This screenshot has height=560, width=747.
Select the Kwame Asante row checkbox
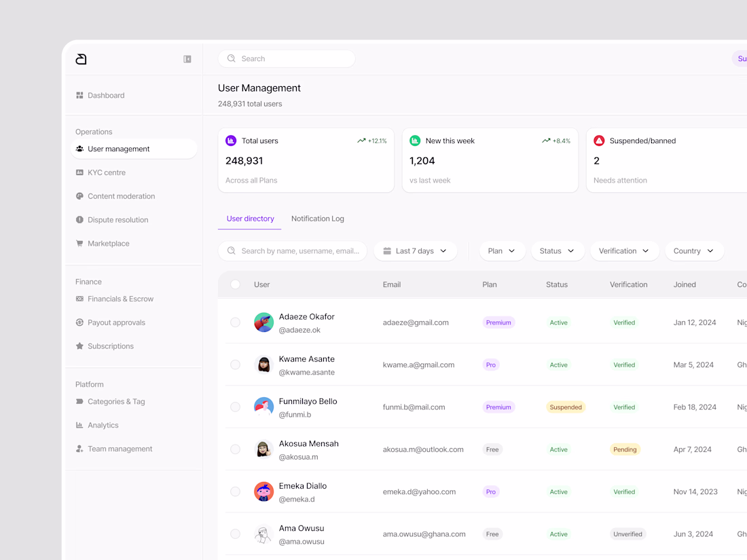click(x=236, y=365)
